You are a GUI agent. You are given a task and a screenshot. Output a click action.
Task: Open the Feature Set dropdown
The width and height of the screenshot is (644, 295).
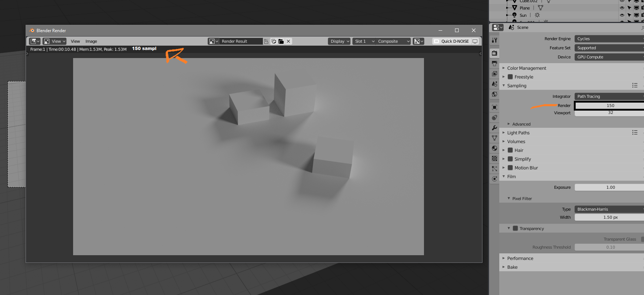(x=609, y=48)
